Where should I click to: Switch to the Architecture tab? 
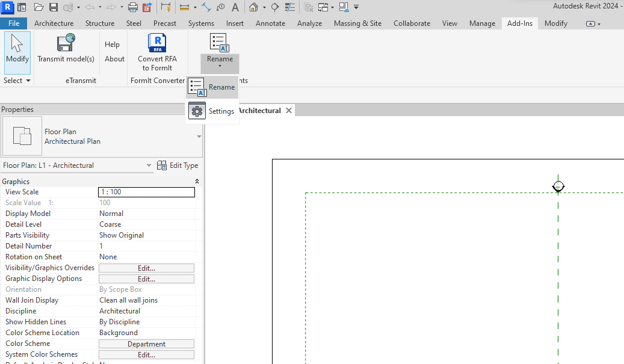54,23
